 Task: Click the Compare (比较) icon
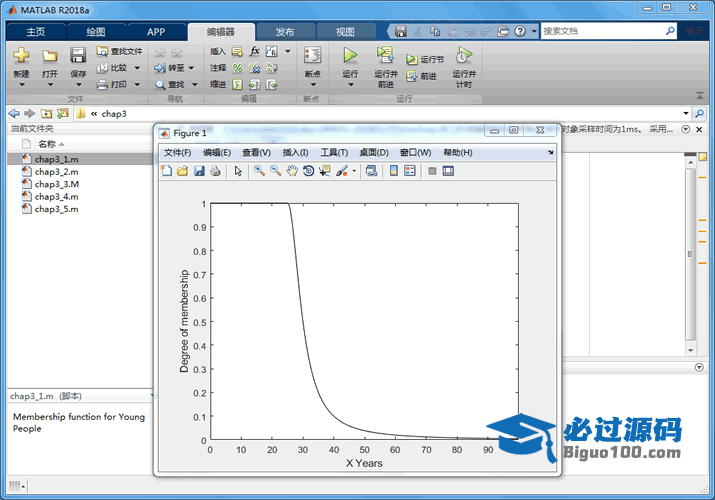pyautogui.click(x=102, y=68)
